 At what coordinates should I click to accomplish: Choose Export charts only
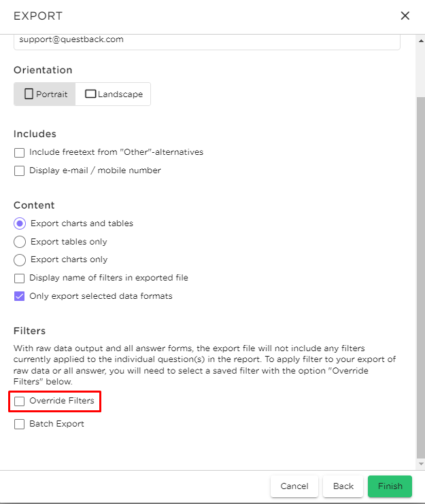pos(20,259)
